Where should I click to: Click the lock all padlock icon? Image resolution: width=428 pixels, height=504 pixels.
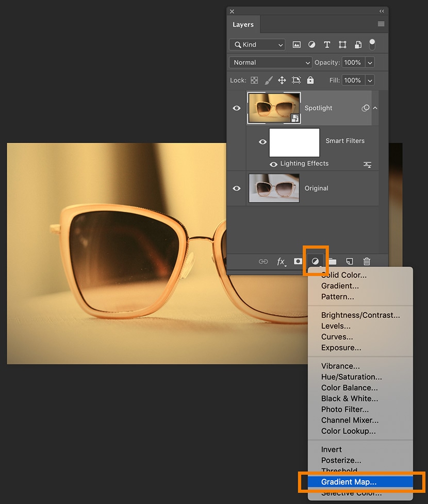[310, 80]
